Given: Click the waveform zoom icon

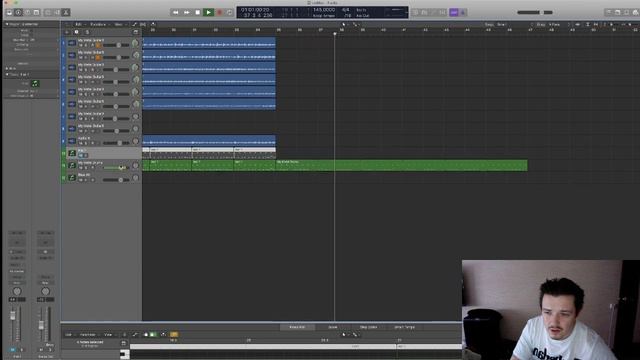Looking at the screenshot, I should click(578, 24).
